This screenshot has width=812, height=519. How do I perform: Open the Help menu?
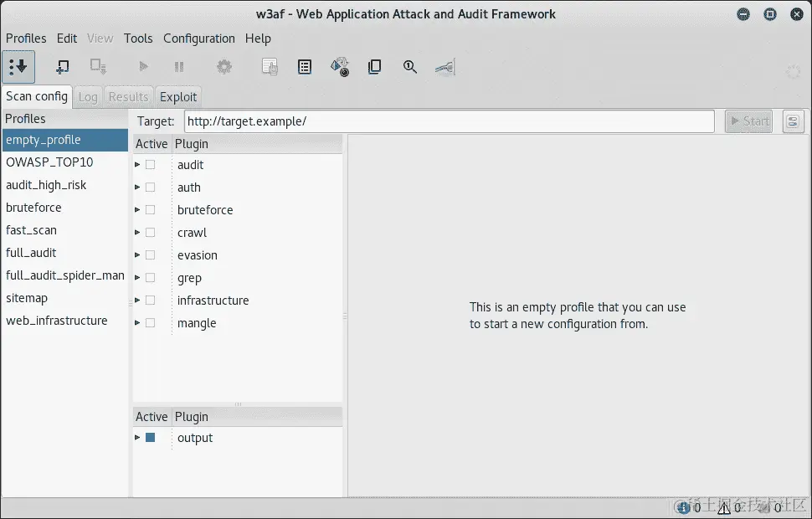258,39
